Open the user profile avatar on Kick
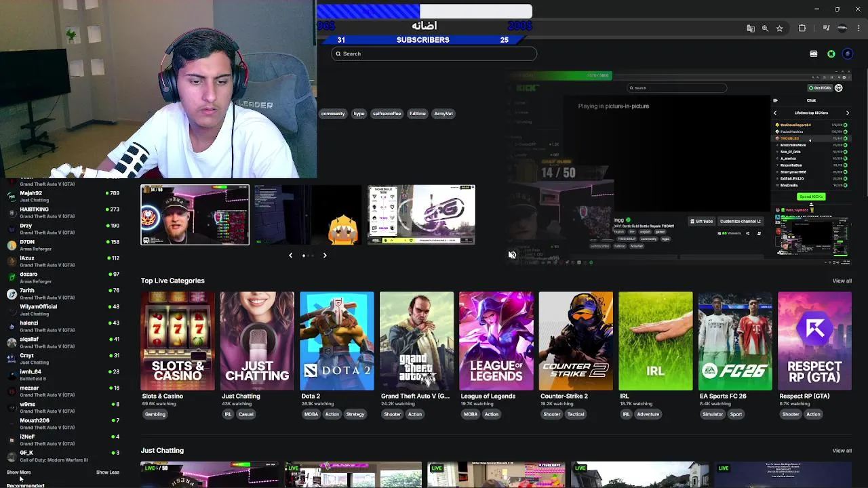Screen dimensions: 868x488 click(x=848, y=54)
